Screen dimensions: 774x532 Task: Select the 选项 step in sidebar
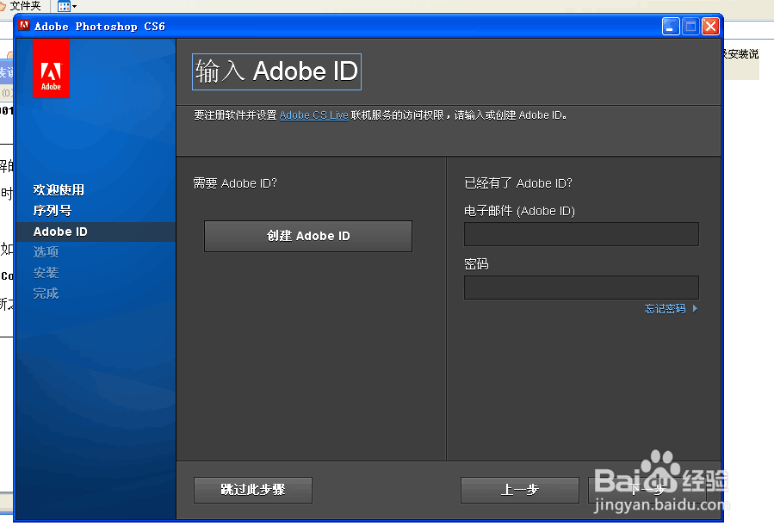tap(46, 252)
